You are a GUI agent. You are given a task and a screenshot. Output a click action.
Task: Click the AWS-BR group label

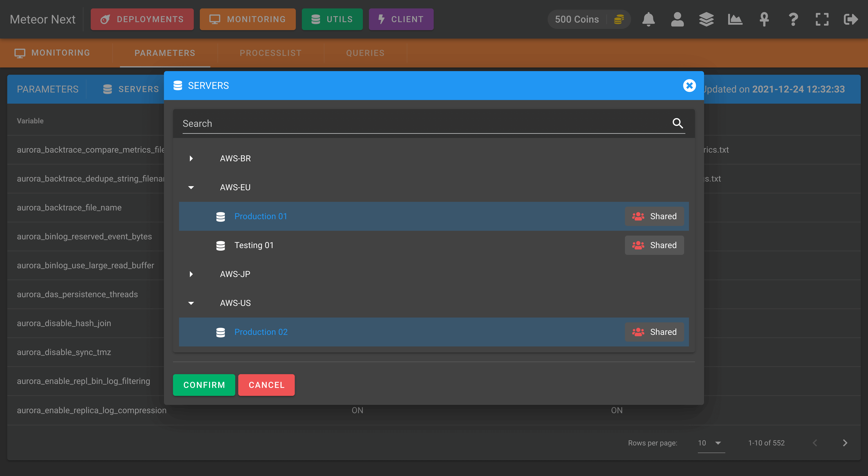coord(235,158)
